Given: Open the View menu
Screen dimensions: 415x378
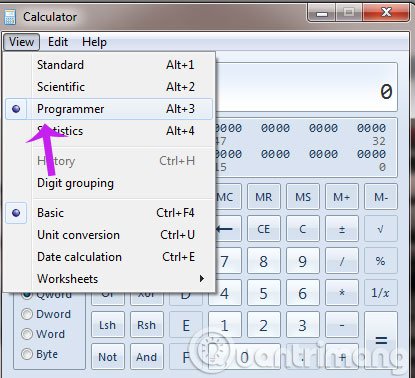Looking at the screenshot, I should [x=21, y=42].
